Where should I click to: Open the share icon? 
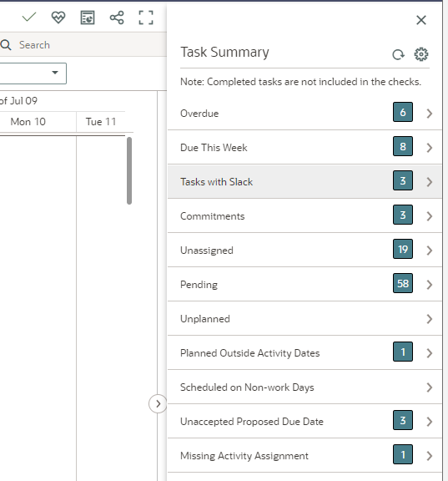click(117, 18)
